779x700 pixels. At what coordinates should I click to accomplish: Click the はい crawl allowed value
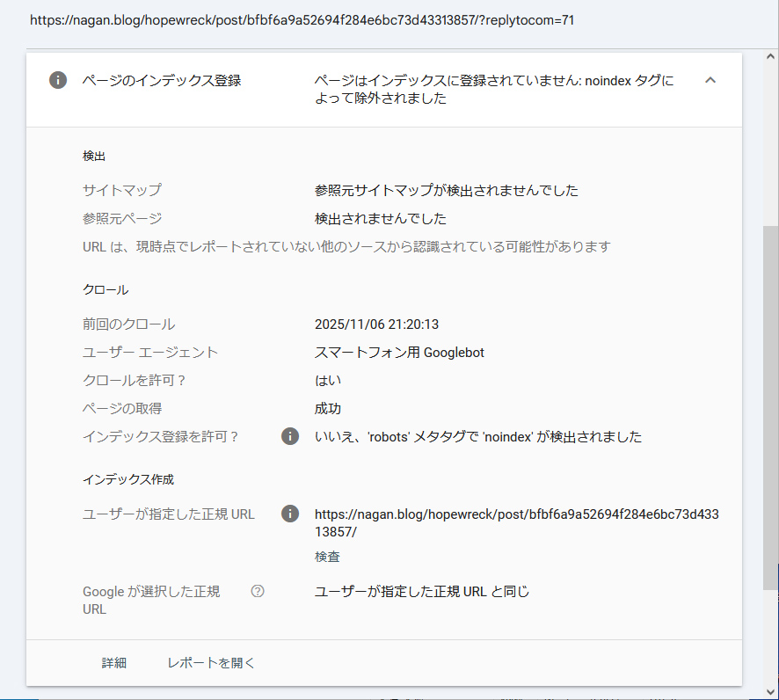pos(324,380)
